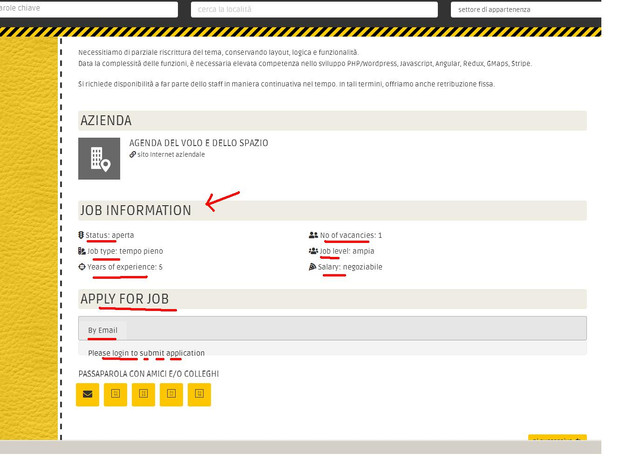Click the company building logo thumbnail
Screen dimensions: 640x457
click(99, 159)
